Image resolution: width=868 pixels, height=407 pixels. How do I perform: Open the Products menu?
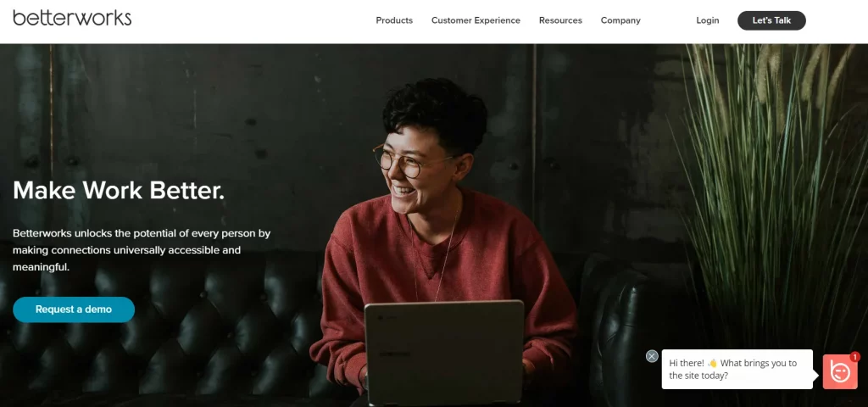(x=394, y=20)
